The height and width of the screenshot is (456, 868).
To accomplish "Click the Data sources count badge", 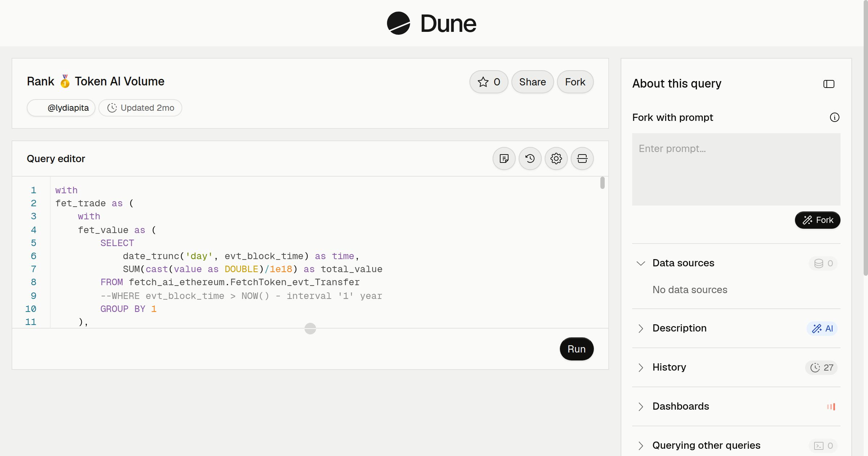I will pyautogui.click(x=823, y=263).
